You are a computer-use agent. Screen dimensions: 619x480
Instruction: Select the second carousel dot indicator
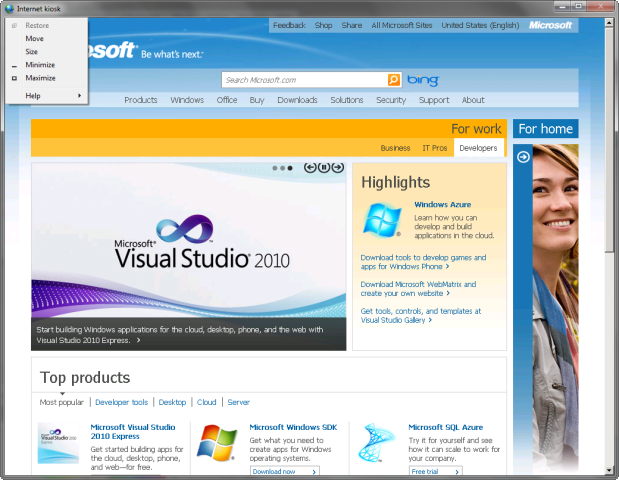282,168
